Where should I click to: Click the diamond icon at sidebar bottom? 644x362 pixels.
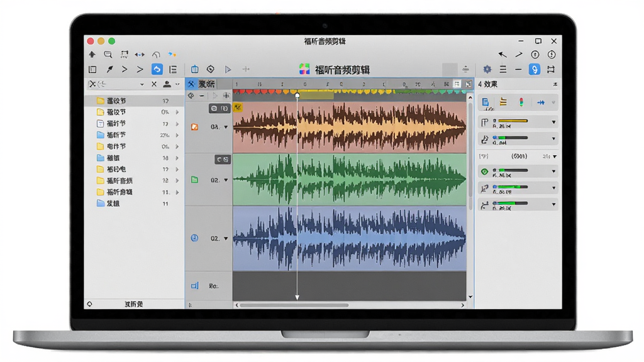[89, 304]
